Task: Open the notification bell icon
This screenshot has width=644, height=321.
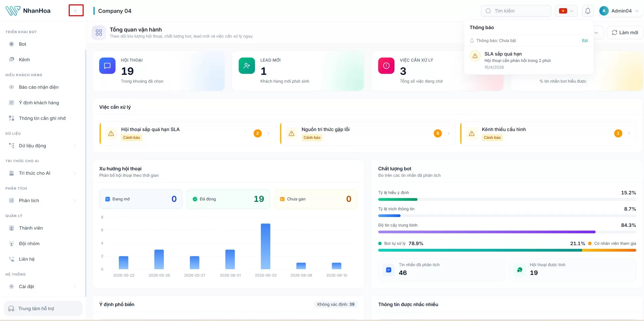Action: tap(588, 11)
